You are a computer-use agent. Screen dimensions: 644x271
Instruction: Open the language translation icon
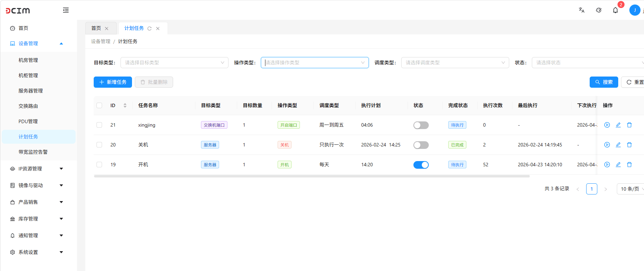point(582,10)
